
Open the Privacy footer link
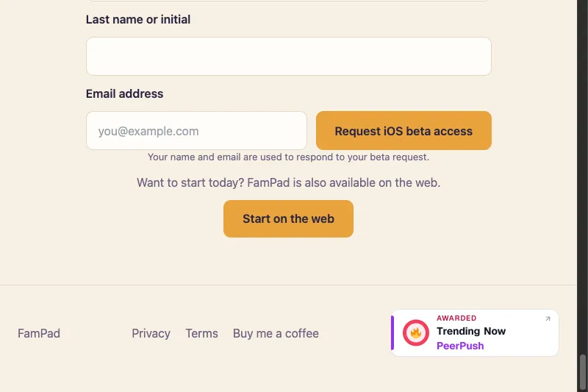pos(151,333)
